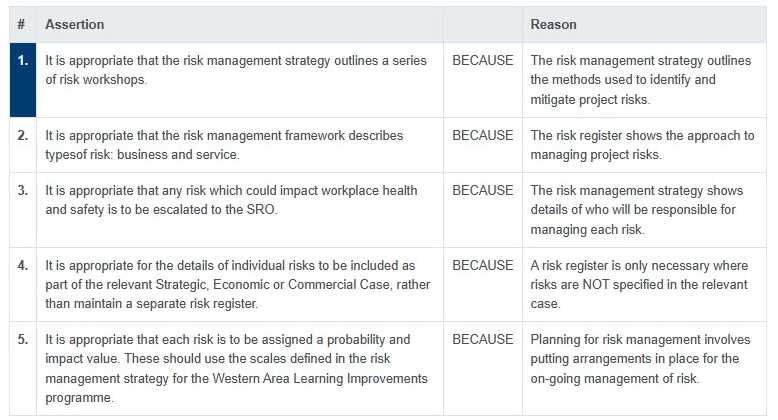Click the # column header
This screenshot has height=420, width=778.
click(22, 24)
